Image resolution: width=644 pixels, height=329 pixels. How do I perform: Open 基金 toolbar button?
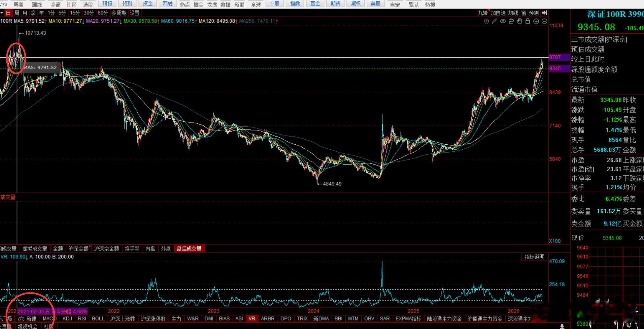click(315, 4)
